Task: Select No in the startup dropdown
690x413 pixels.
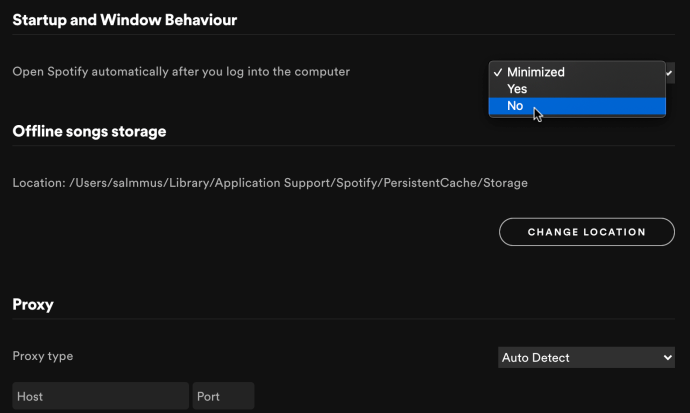Action: [x=577, y=106]
